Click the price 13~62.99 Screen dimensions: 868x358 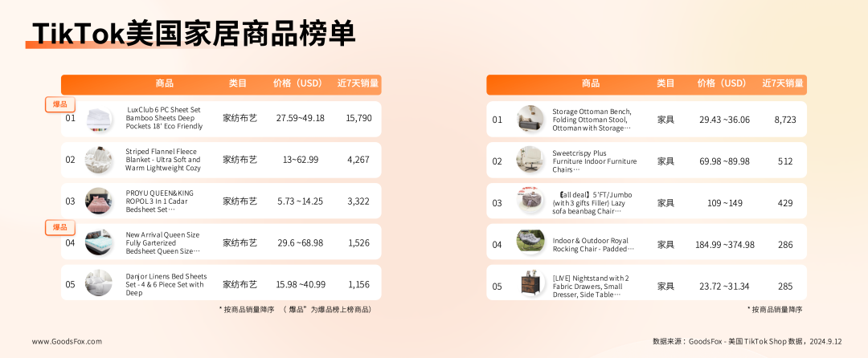(x=300, y=160)
